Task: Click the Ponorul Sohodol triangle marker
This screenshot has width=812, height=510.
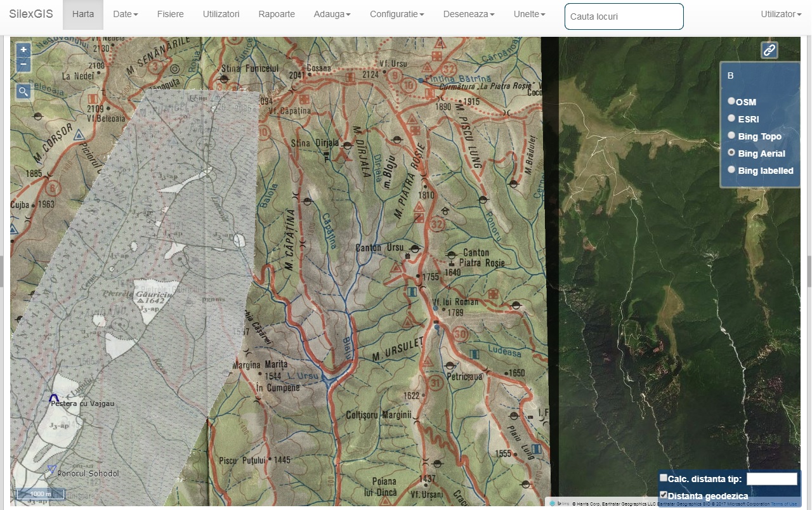Action: (x=51, y=469)
